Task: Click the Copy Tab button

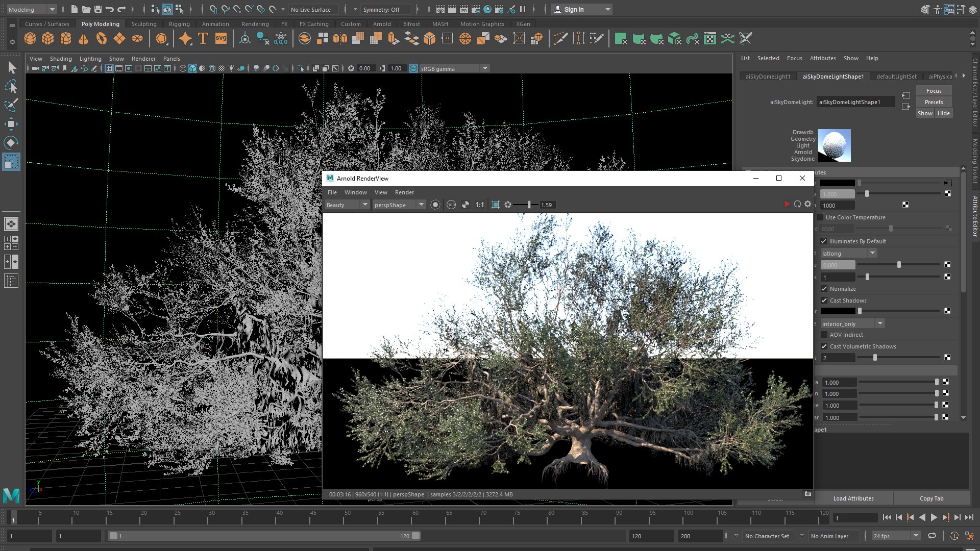Action: (932, 498)
